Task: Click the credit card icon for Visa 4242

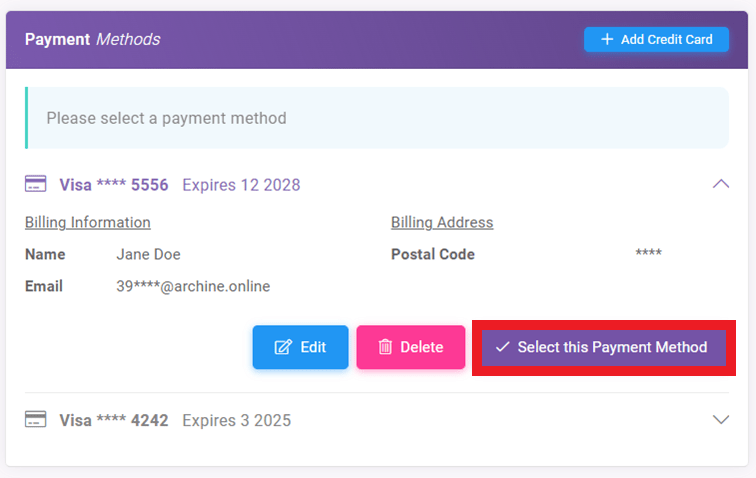Action: pos(36,419)
